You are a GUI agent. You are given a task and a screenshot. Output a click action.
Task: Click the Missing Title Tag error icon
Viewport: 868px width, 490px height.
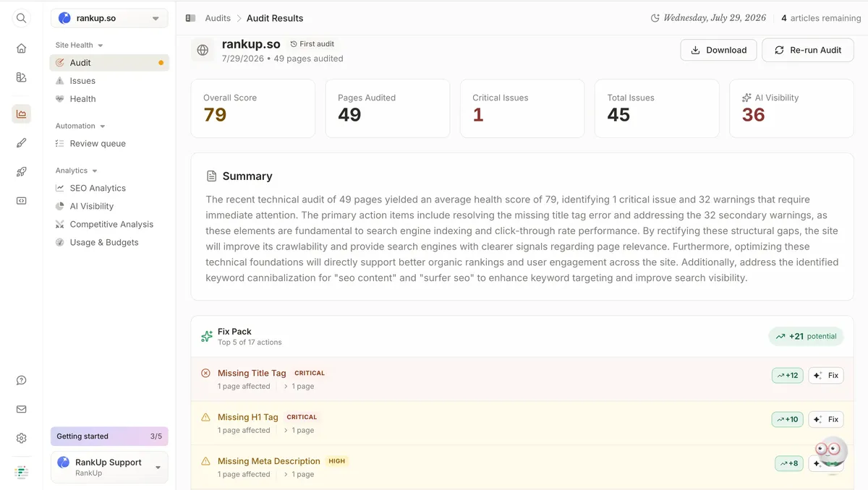tap(205, 374)
